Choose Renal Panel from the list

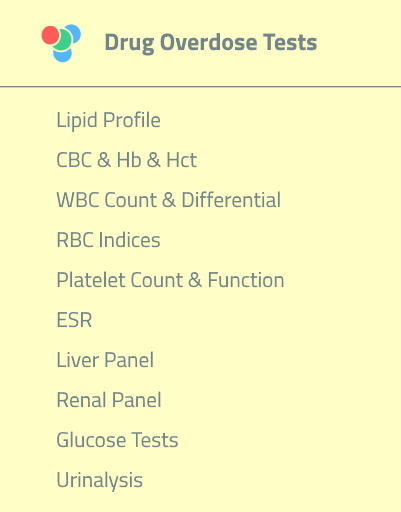pos(109,400)
